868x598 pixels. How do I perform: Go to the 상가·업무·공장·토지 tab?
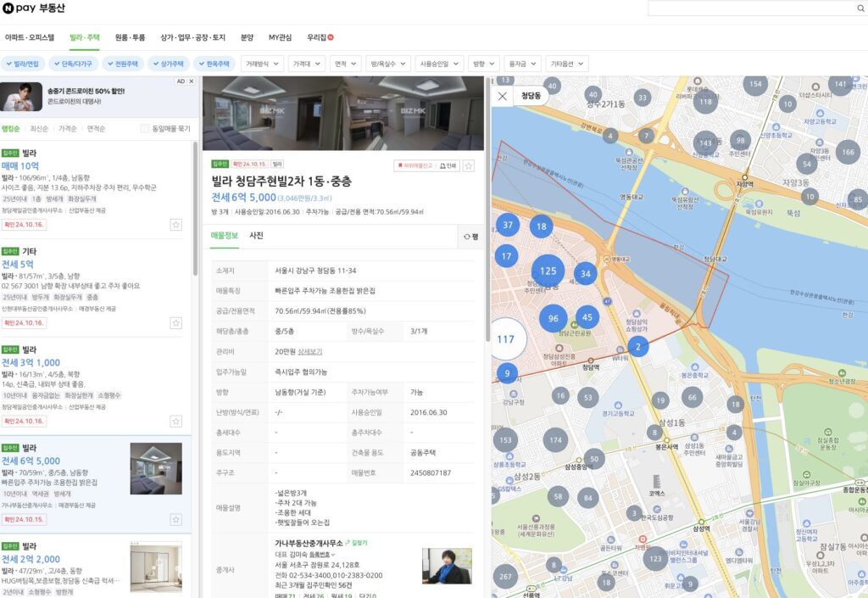192,37
